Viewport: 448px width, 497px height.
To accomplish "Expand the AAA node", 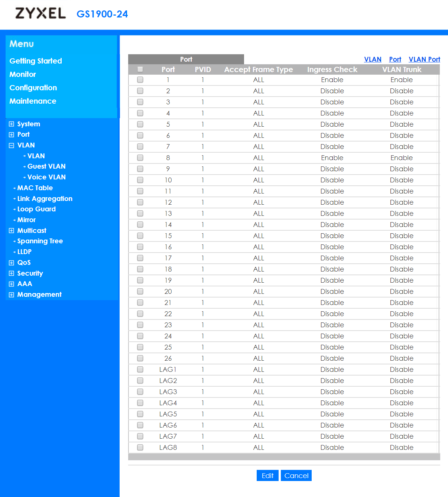I will click(12, 284).
